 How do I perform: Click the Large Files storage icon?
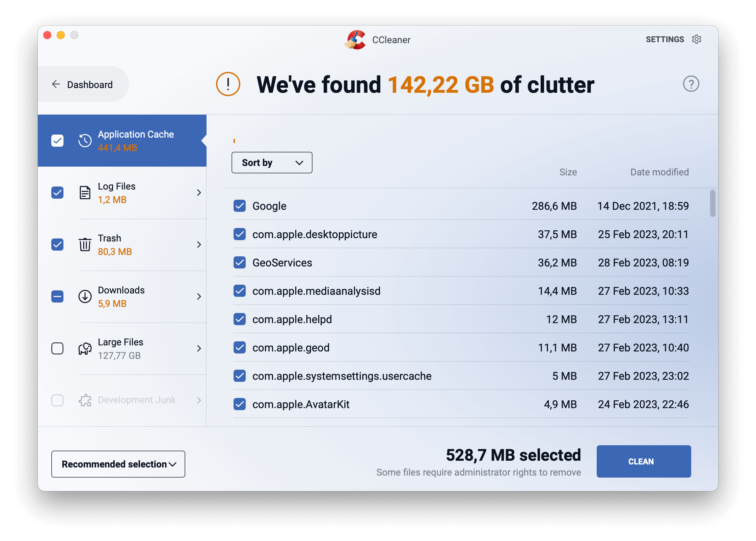(84, 348)
